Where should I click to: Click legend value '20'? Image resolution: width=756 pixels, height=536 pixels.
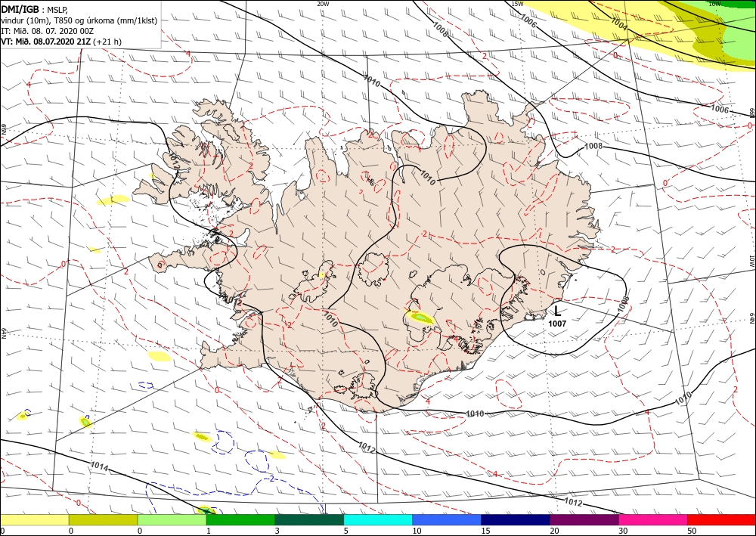point(554,531)
